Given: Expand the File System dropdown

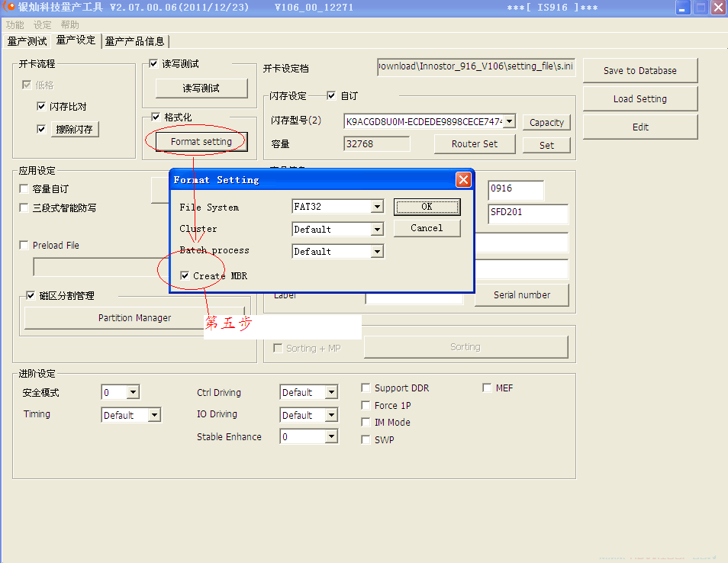Looking at the screenshot, I should tap(376, 207).
